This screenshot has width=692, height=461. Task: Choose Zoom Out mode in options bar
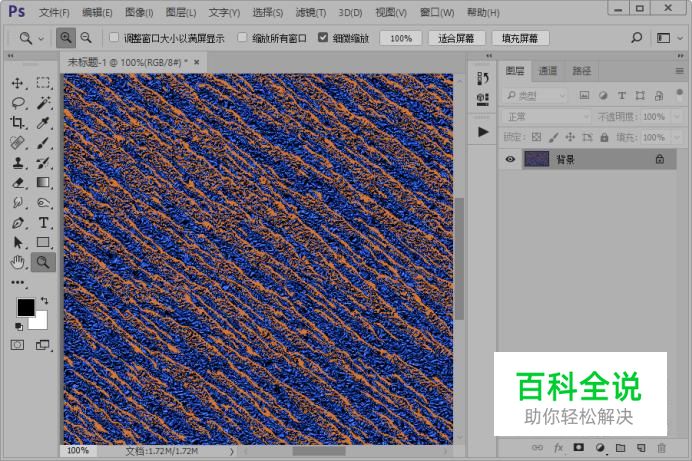(x=86, y=38)
